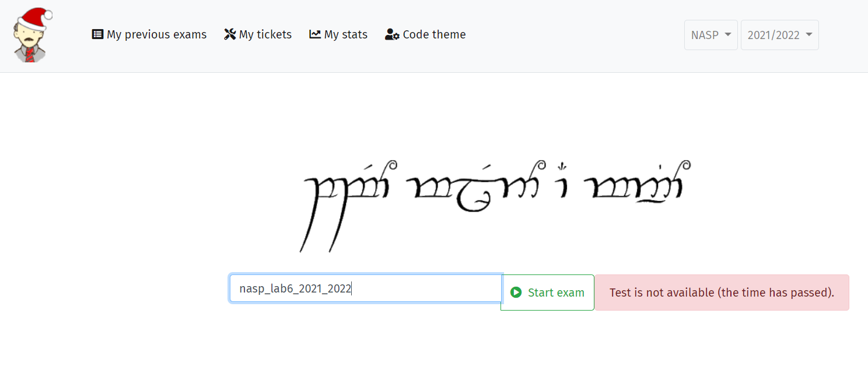
Task: Click the green play icon in Start exam
Action: [x=516, y=292]
